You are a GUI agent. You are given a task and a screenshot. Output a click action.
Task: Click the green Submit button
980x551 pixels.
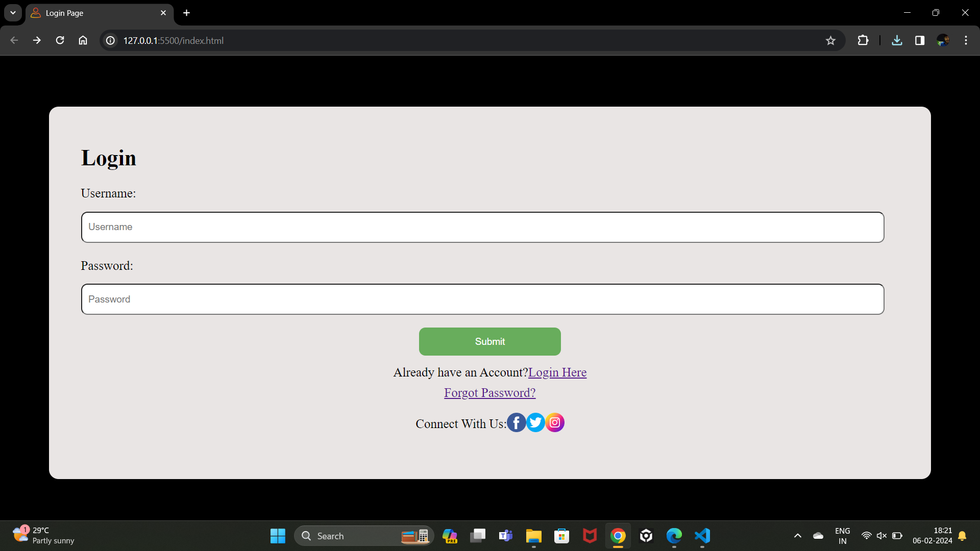pyautogui.click(x=490, y=341)
